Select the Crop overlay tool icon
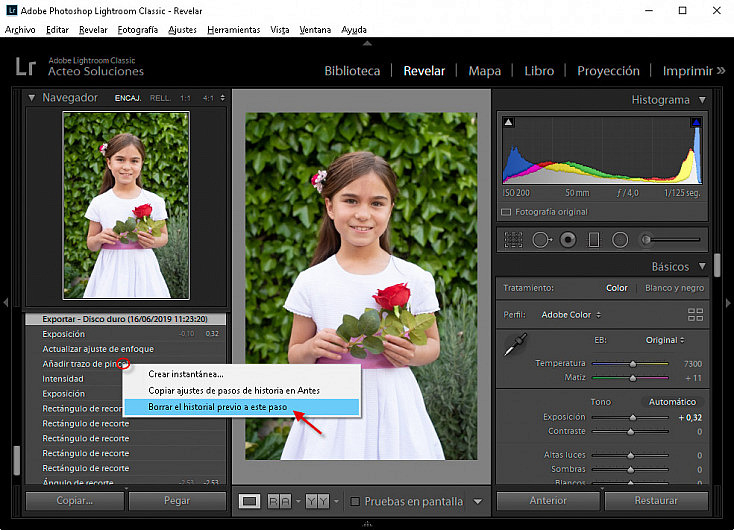The width and height of the screenshot is (734, 530). click(x=513, y=240)
